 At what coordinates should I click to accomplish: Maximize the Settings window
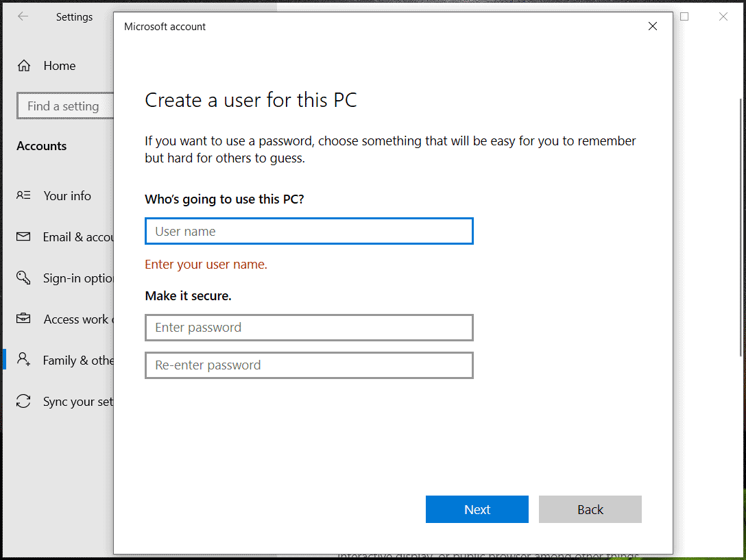(x=684, y=16)
